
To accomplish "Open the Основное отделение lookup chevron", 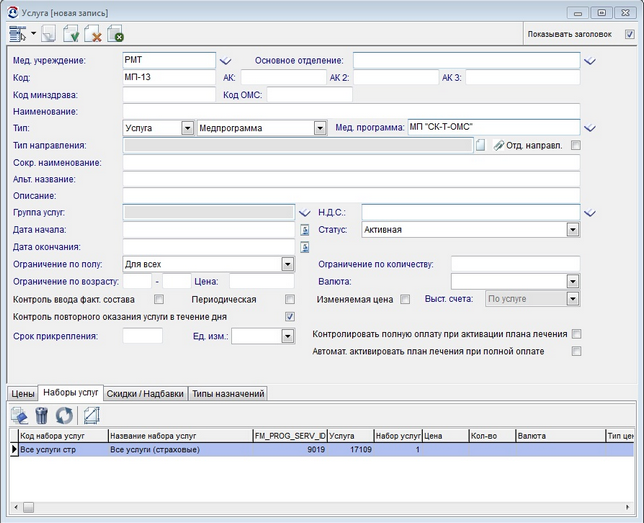I will point(590,61).
